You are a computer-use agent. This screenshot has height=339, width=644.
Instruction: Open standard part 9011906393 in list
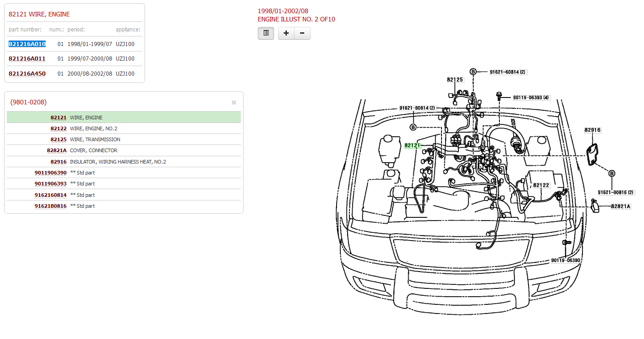point(51,184)
